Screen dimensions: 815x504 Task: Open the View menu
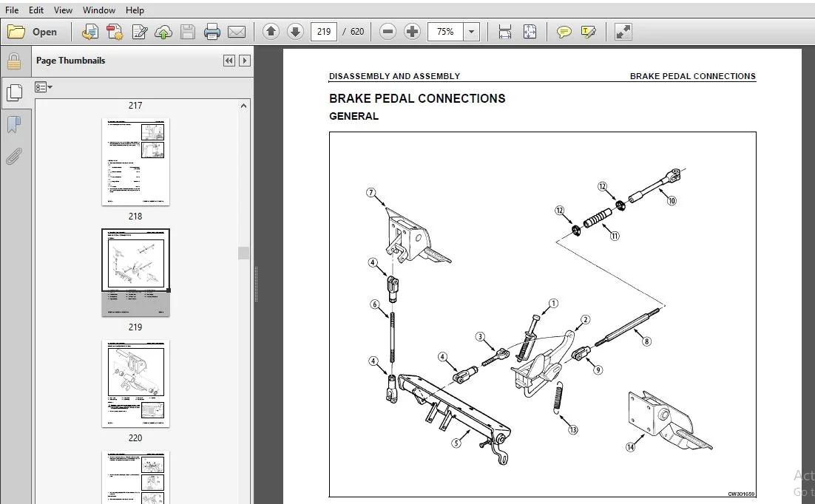(63, 10)
